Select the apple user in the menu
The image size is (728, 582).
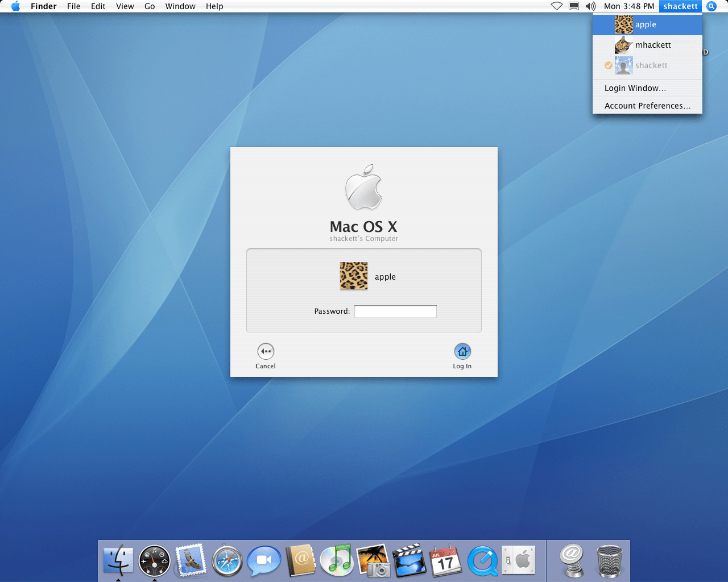pos(647,24)
